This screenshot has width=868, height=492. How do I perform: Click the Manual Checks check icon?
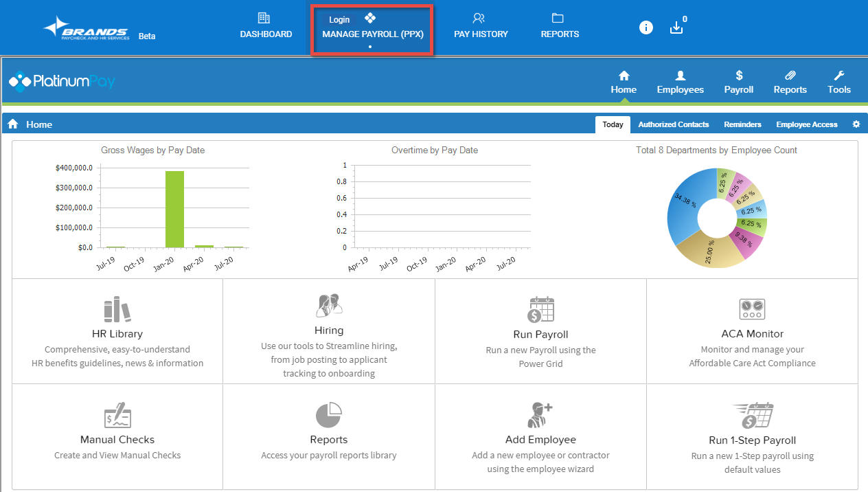(117, 416)
